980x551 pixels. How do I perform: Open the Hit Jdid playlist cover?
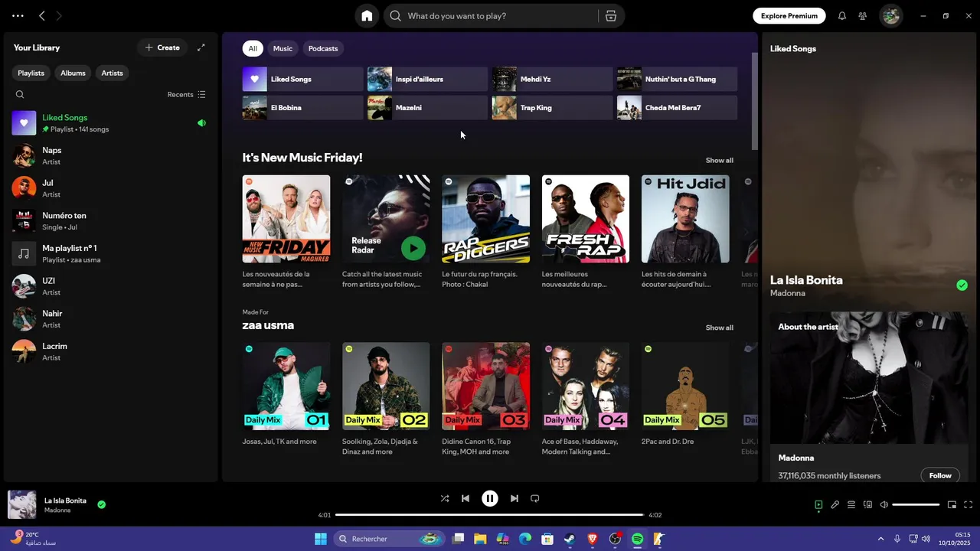[x=685, y=219]
